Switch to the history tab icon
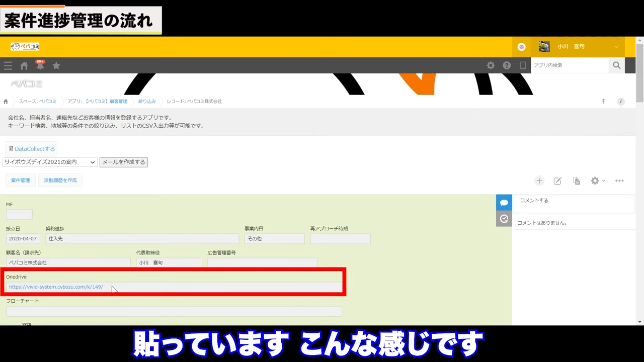This screenshot has width=644, height=362. click(x=504, y=219)
